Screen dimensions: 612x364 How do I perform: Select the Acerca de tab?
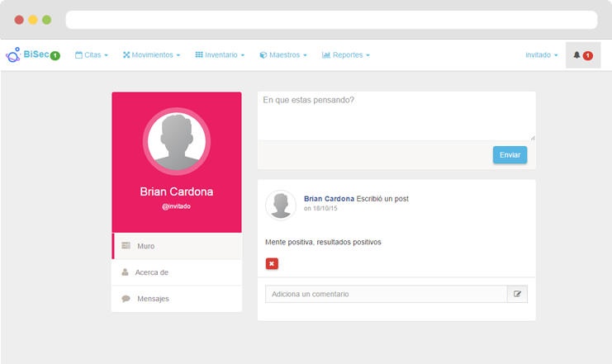coord(177,272)
